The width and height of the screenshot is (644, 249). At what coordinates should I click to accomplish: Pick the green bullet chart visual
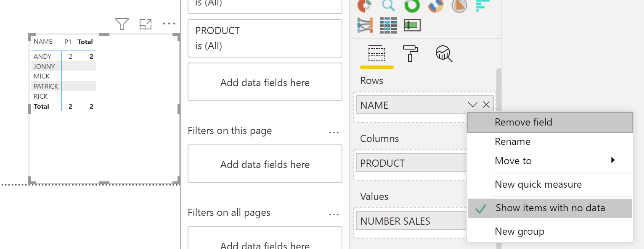coord(412,25)
